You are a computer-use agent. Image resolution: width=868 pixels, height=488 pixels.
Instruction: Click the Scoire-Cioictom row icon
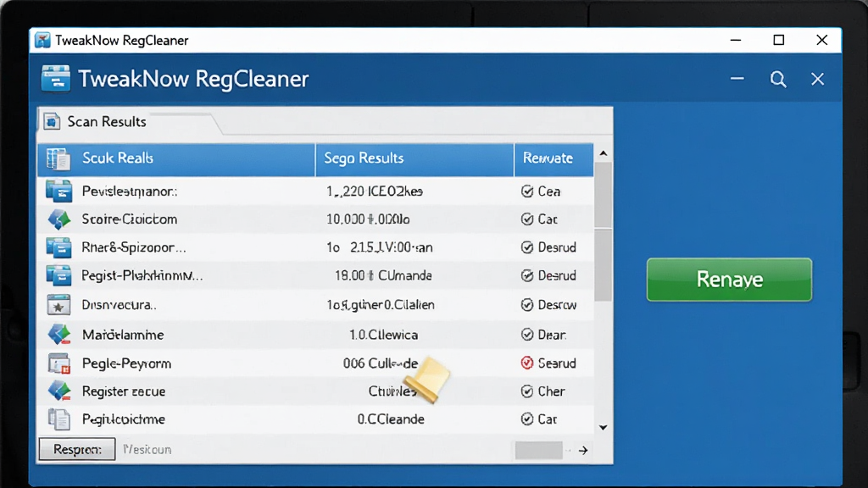tap(59, 219)
